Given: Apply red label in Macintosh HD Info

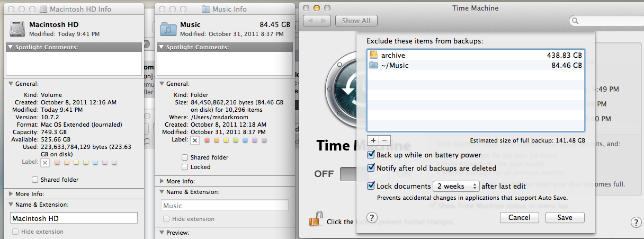Looking at the screenshot, I should tap(57, 162).
